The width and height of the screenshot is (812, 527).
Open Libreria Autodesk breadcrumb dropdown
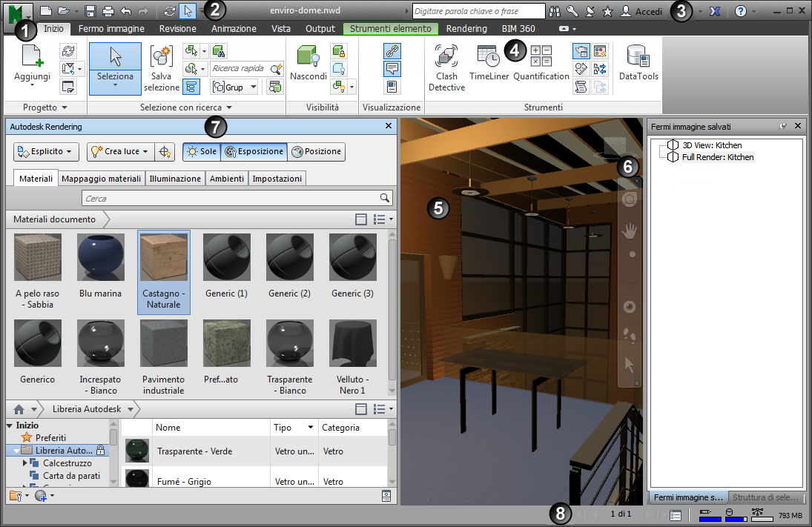(x=131, y=409)
